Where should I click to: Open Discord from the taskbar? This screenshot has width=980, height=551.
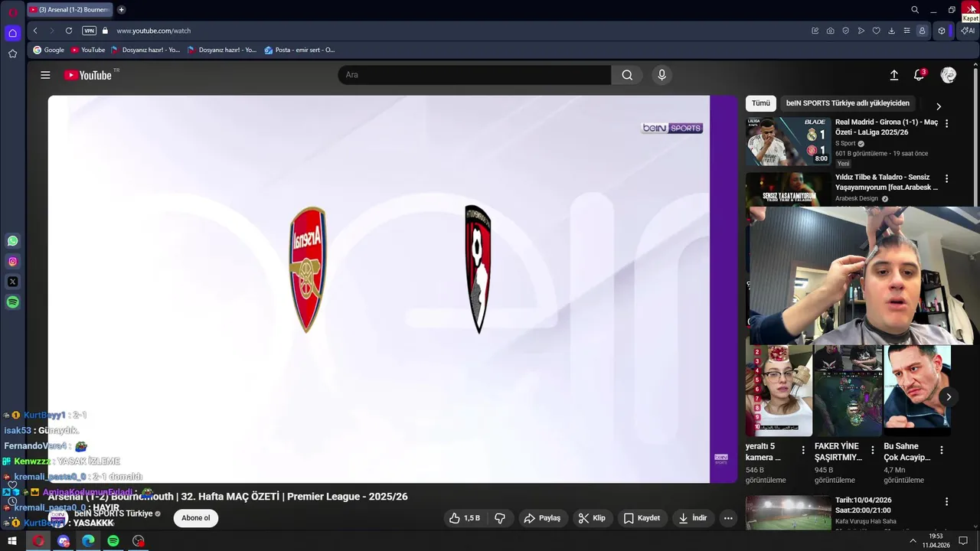pyautogui.click(x=64, y=541)
